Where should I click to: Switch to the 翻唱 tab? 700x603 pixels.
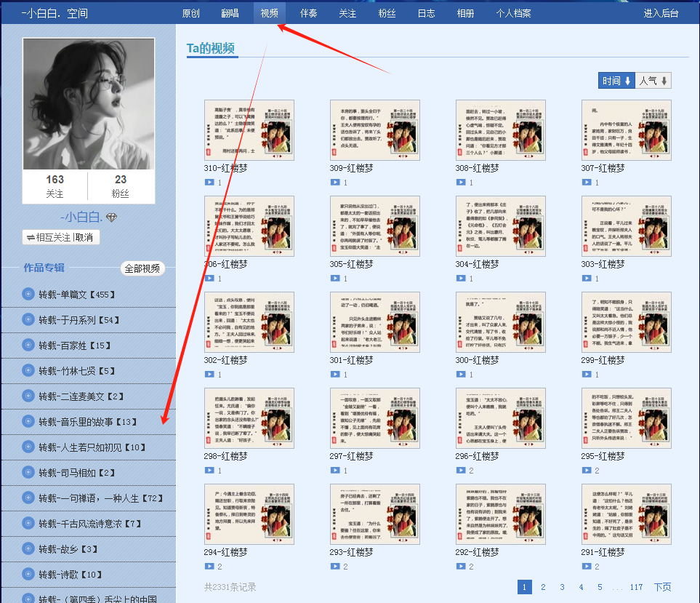[x=230, y=13]
